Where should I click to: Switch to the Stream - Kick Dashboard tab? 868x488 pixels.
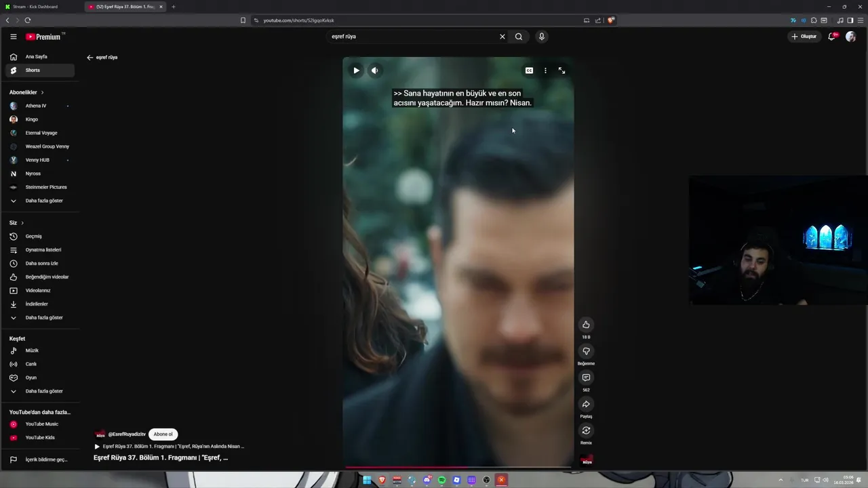click(x=41, y=7)
